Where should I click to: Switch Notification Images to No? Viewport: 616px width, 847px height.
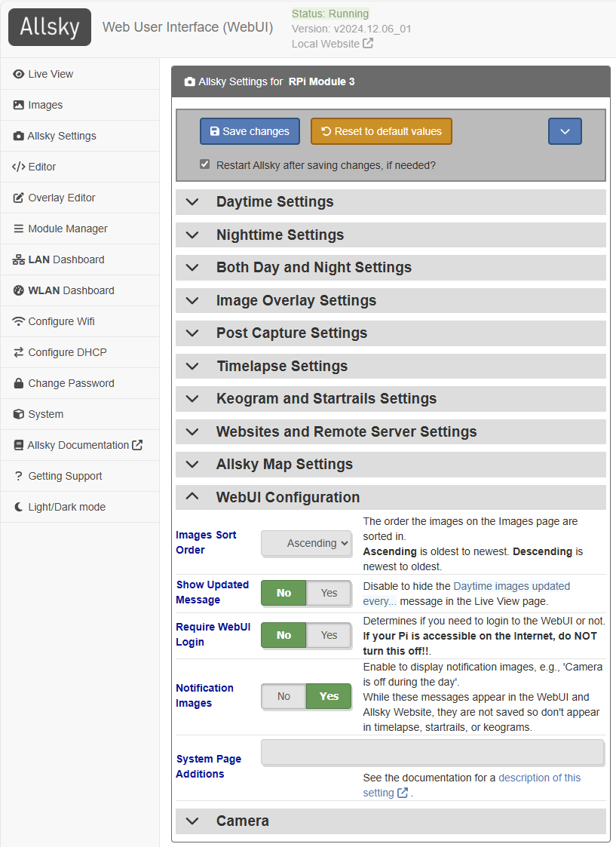283,696
